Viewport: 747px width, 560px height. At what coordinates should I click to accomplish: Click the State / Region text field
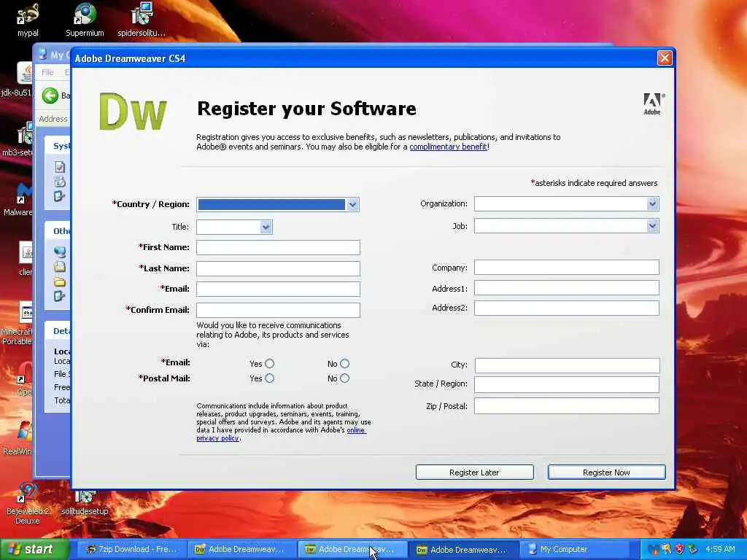point(566,384)
